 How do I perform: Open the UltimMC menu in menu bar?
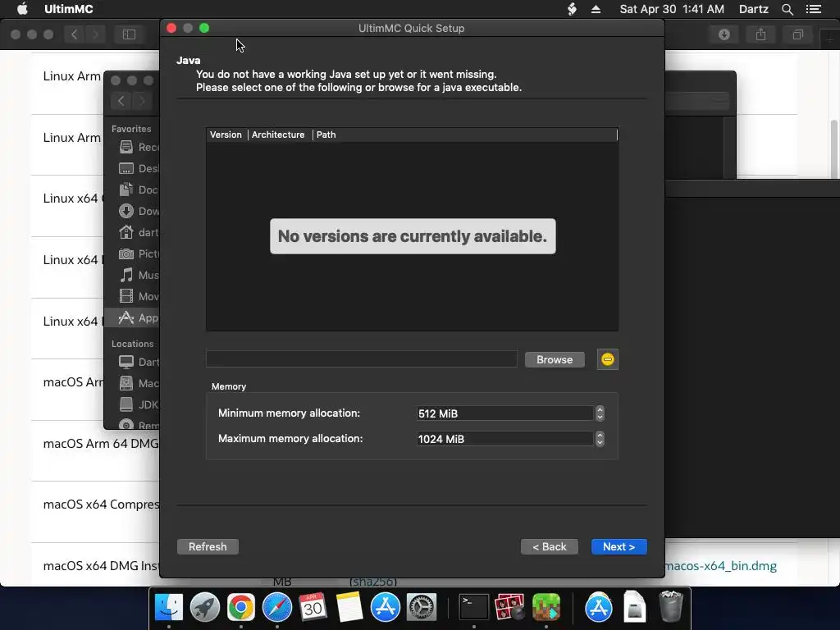pyautogui.click(x=69, y=9)
